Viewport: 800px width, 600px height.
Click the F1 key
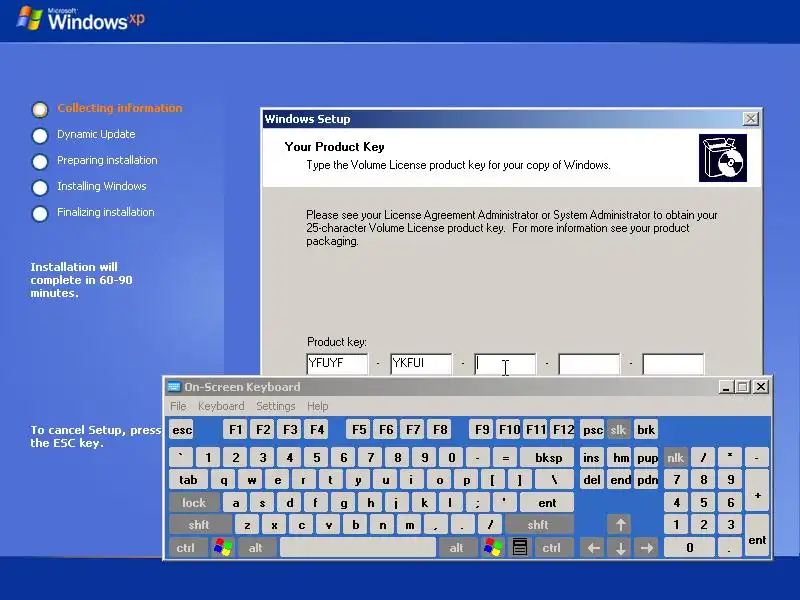tap(235, 430)
